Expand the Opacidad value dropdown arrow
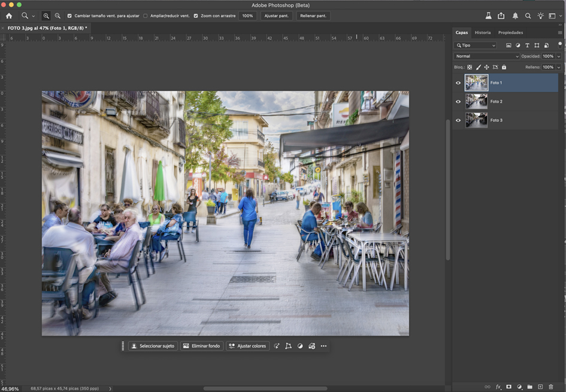The image size is (566, 392). tap(559, 56)
